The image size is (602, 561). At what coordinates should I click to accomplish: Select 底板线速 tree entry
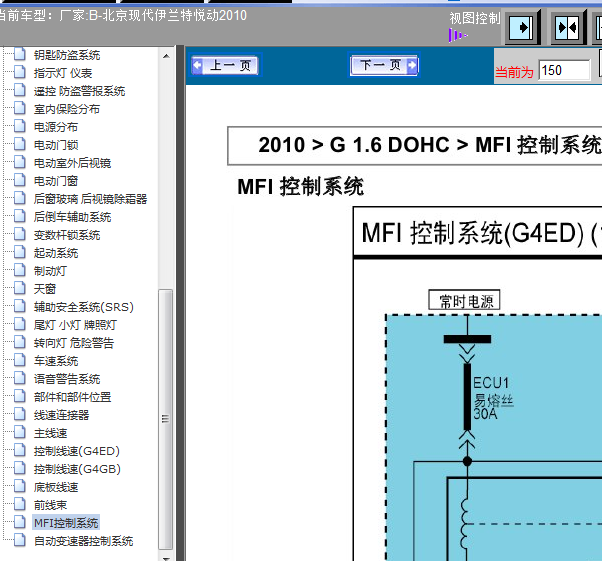[56, 487]
